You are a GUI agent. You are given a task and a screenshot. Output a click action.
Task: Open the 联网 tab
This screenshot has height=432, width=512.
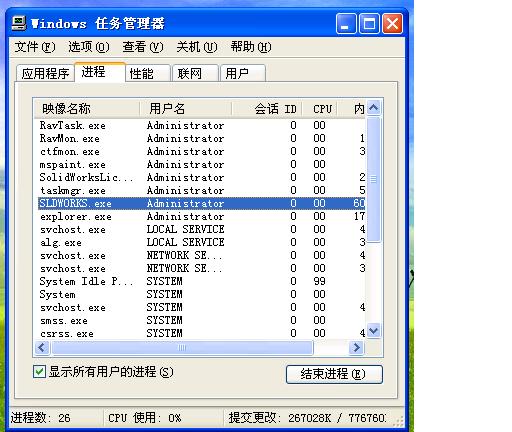(x=195, y=73)
